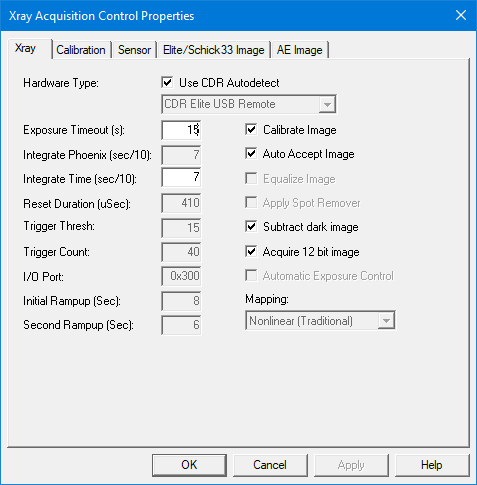477x485 pixels.
Task: Click Automatic Exposure Control checkbox
Action: 251,276
